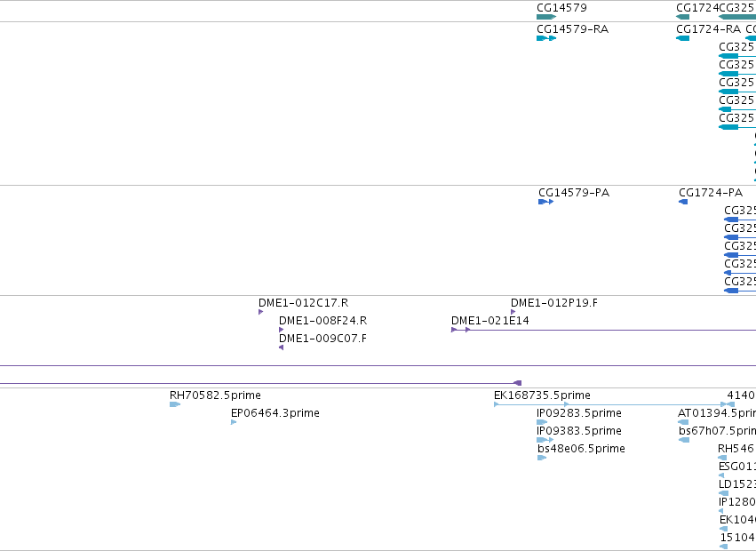The height and width of the screenshot is (551, 756).
Task: Open the DME1-012P19.F label
Action: click(x=554, y=303)
